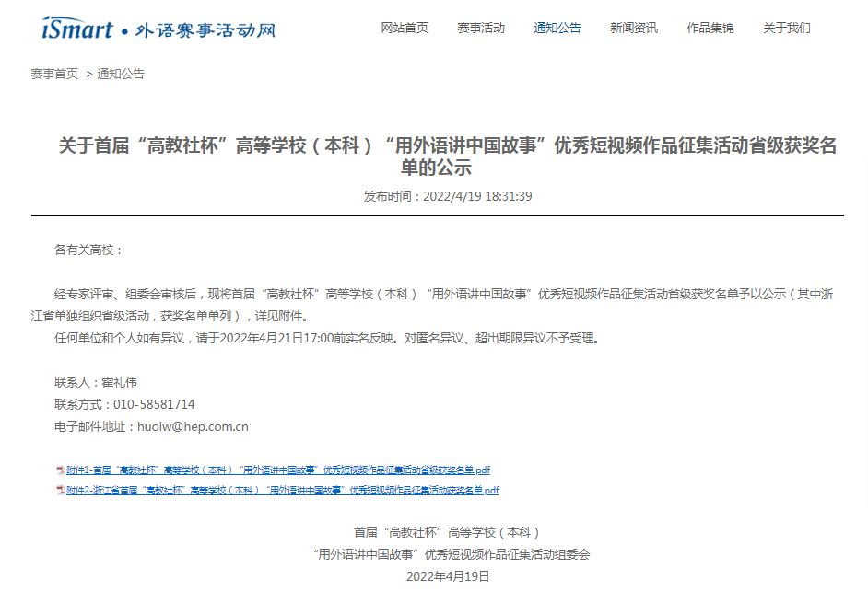The height and width of the screenshot is (592, 868).
Task: Download 附件2 浙江省获奖名单 PDF link
Action: (x=282, y=491)
